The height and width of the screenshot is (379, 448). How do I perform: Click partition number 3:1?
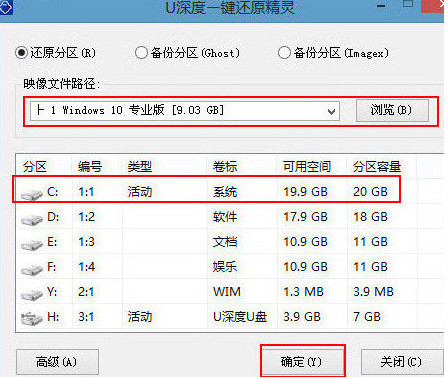point(86,317)
